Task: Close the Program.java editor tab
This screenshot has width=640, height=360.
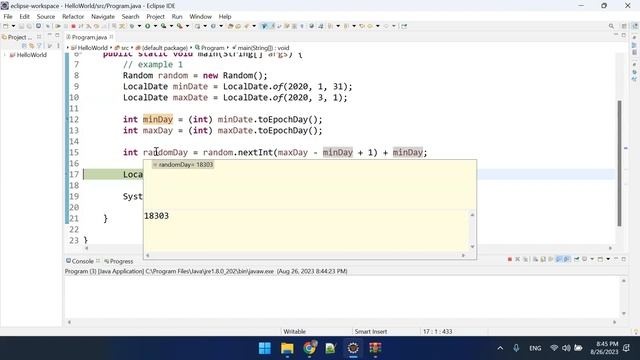Action: [x=111, y=37]
